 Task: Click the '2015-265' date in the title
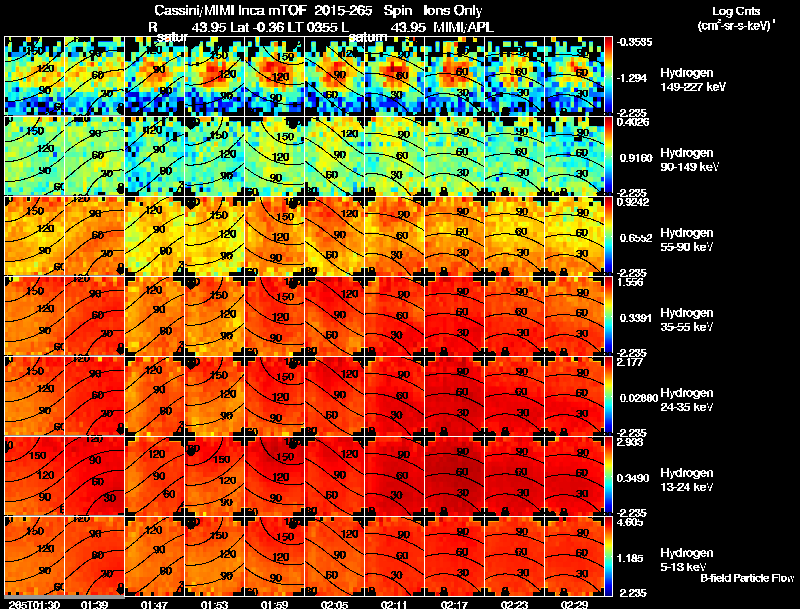[343, 11]
